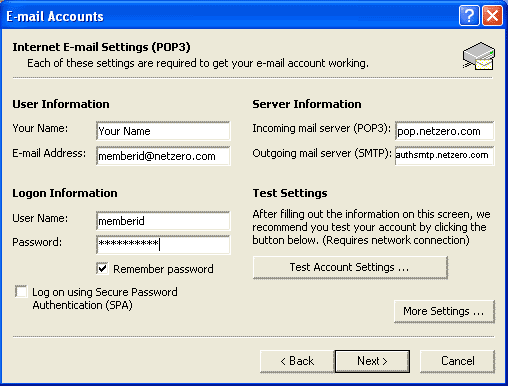Enable Log on using Secure Password Authentication
This screenshot has width=508, height=386.
click(x=21, y=292)
